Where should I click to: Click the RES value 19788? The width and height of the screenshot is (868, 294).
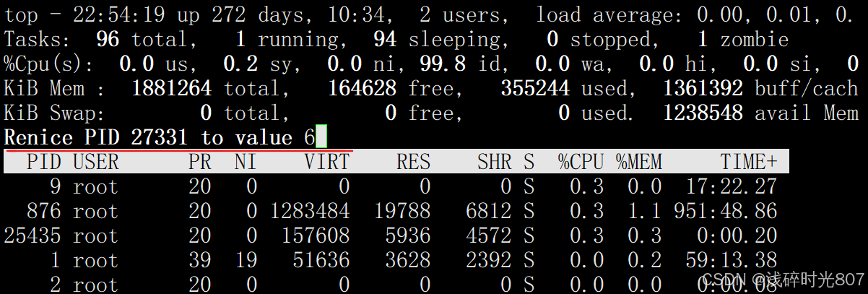click(402, 211)
